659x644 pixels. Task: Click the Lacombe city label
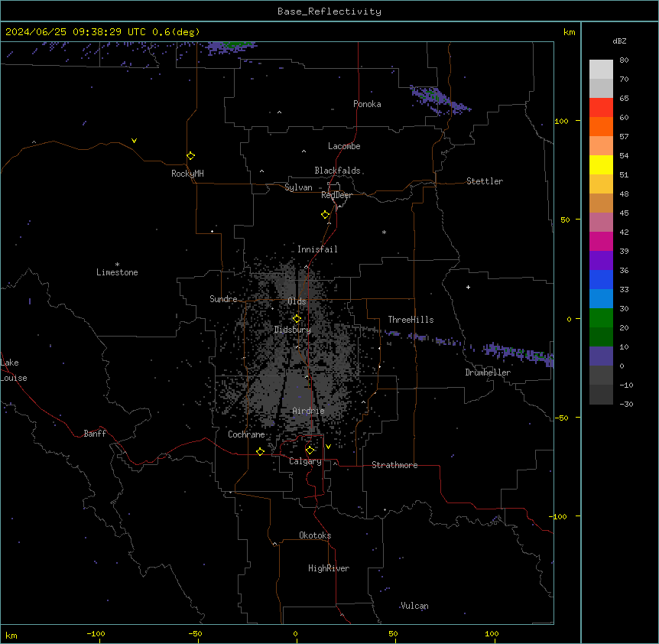[344, 146]
